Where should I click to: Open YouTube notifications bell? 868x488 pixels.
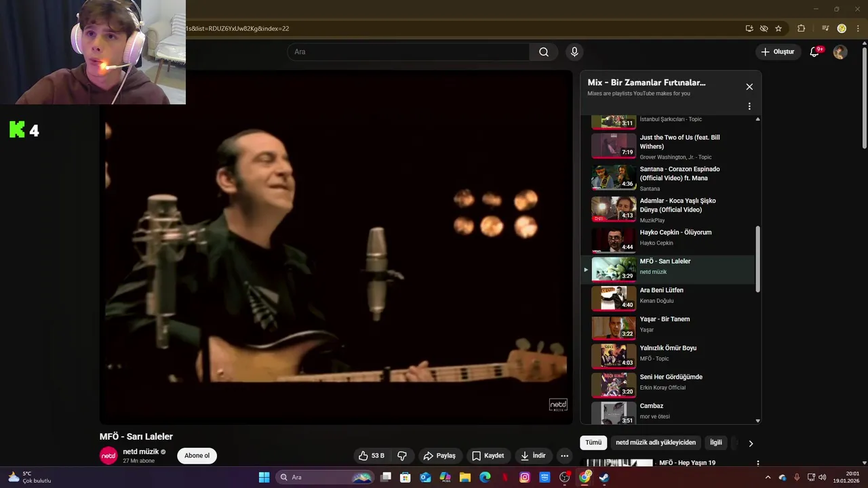(x=815, y=52)
